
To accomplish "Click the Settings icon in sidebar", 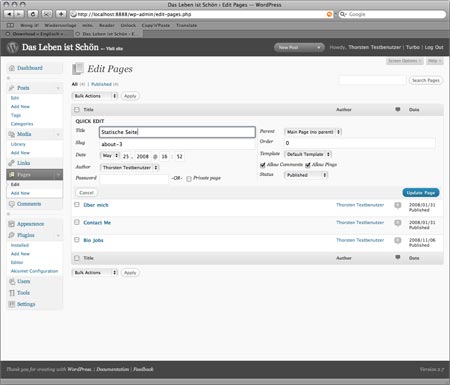I will tap(12, 304).
